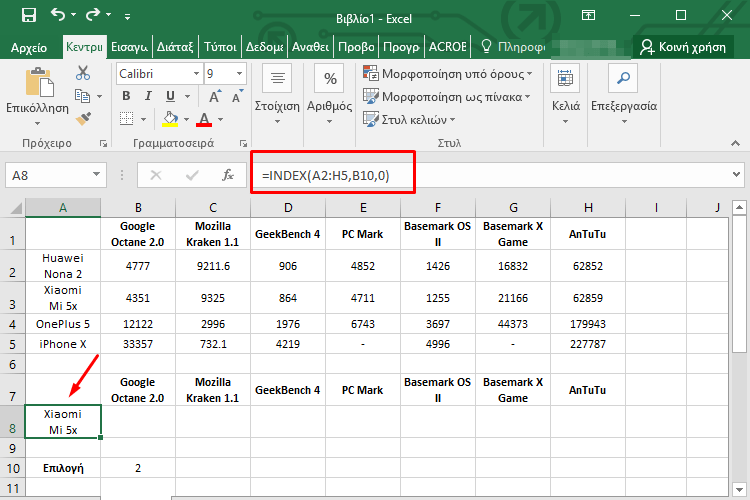Select the AnTuTu value 227787 cell
750x500 pixels.
pos(588,344)
